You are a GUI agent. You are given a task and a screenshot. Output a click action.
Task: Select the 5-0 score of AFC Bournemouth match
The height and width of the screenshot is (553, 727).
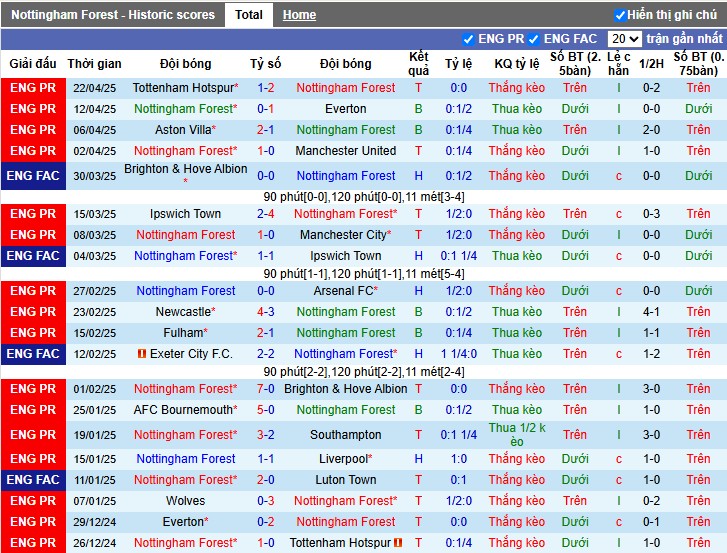coord(266,410)
